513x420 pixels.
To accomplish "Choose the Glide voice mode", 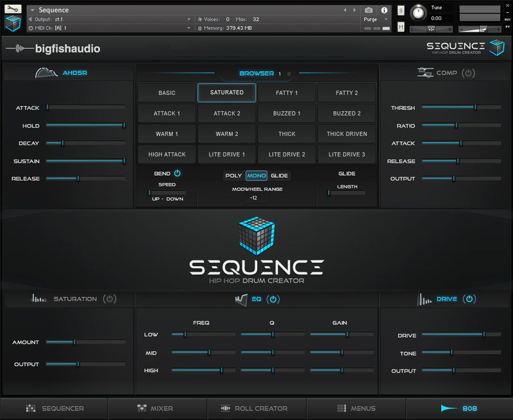I will tap(279, 175).
